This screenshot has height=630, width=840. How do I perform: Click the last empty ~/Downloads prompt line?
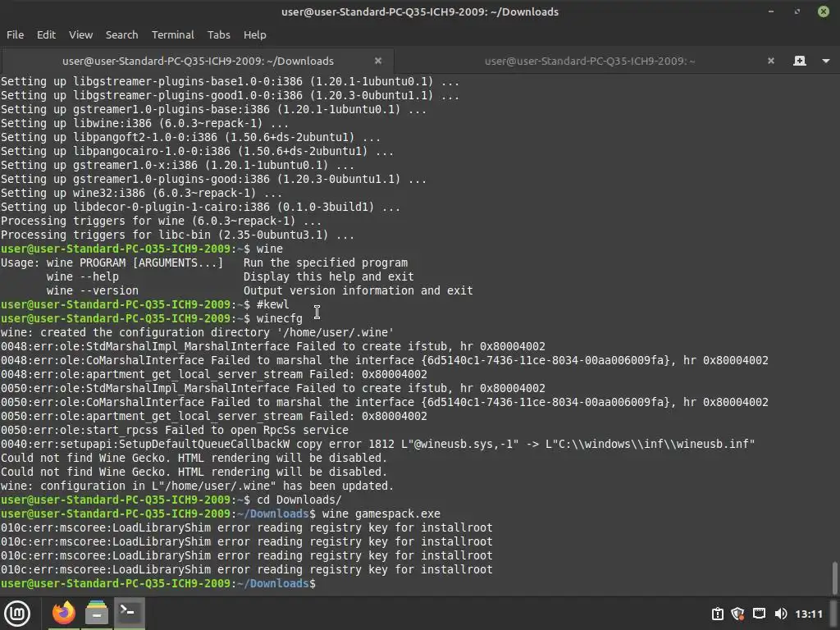click(158, 583)
